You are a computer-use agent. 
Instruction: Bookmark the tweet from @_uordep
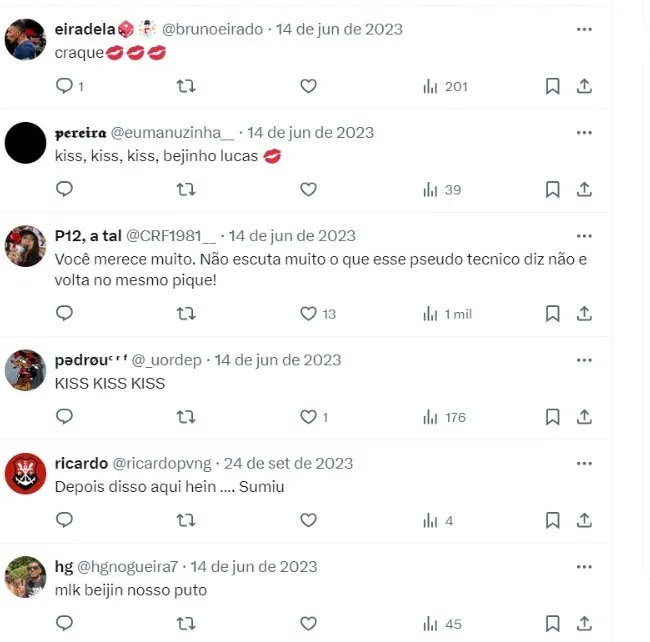(x=553, y=417)
